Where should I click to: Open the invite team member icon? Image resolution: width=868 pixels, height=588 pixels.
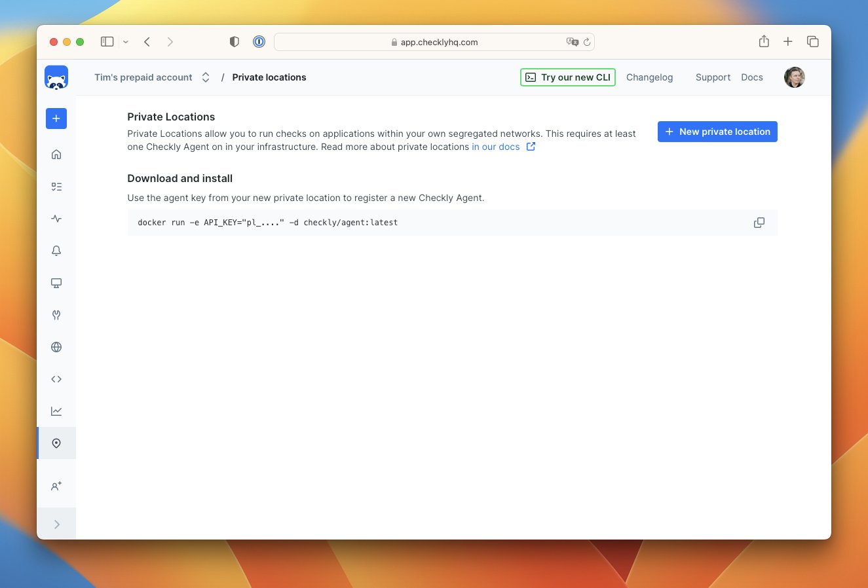pyautogui.click(x=56, y=486)
